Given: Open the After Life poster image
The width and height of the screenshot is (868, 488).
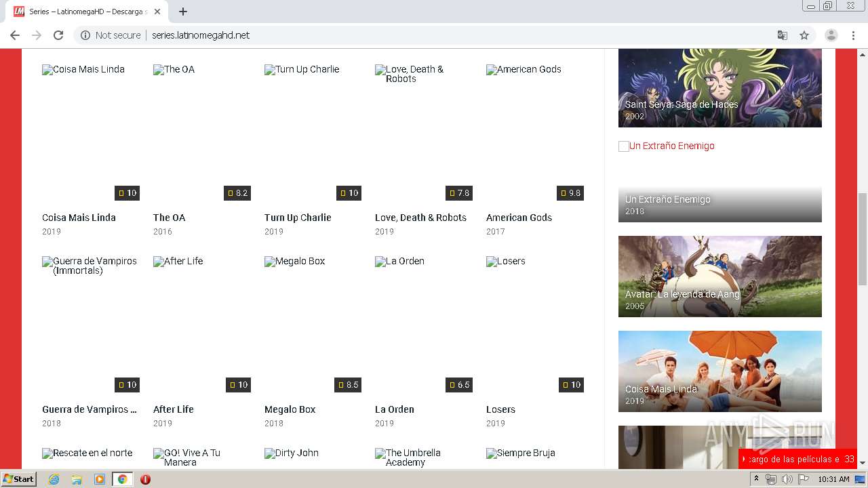Looking at the screenshot, I should click(202, 324).
